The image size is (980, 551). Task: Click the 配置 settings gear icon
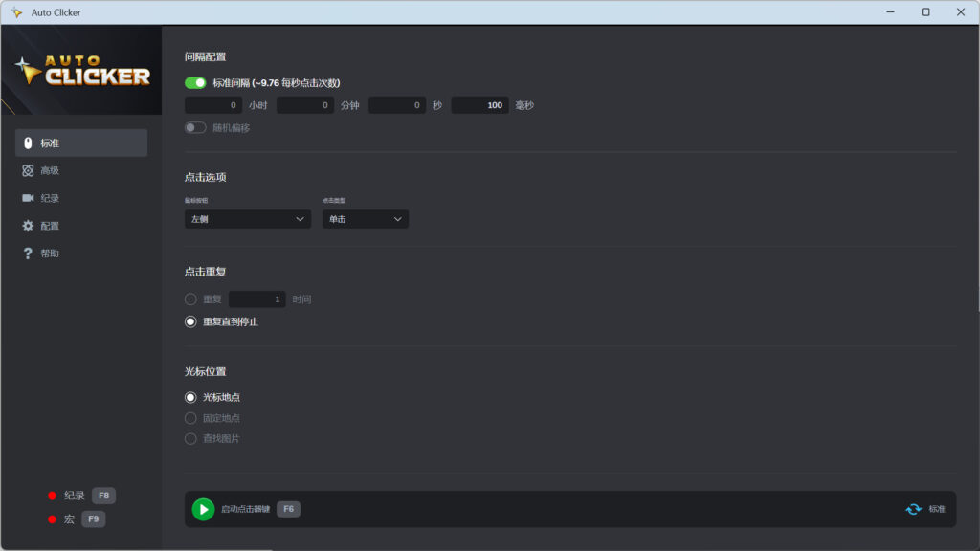28,226
